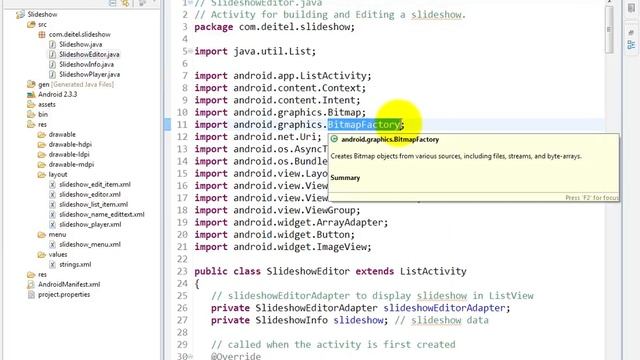
Task: Click the src source folder icon
Action: pyautogui.click(x=31, y=24)
